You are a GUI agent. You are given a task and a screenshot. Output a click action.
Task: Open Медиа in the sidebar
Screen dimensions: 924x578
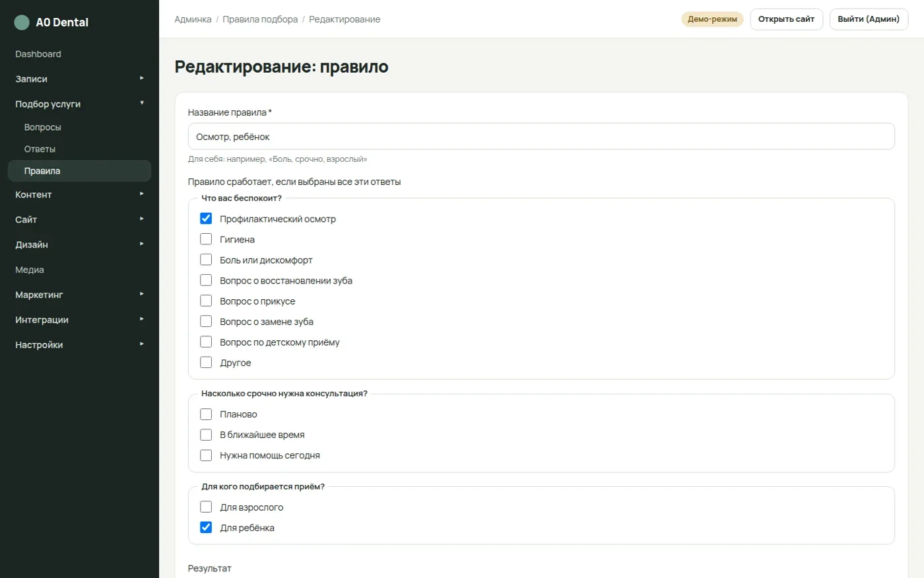[x=79, y=270]
